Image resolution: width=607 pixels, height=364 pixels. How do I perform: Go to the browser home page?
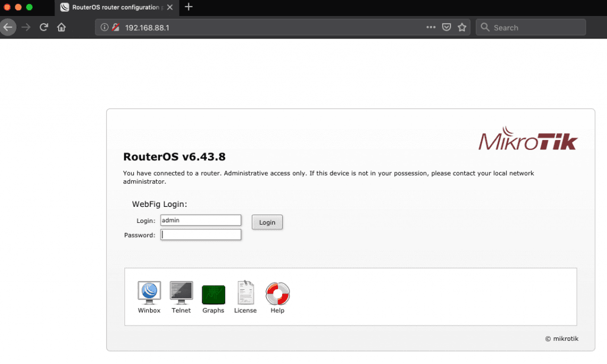coord(62,27)
